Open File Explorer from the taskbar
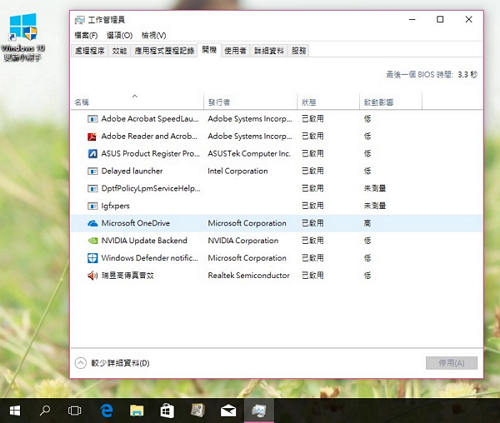 click(x=137, y=411)
